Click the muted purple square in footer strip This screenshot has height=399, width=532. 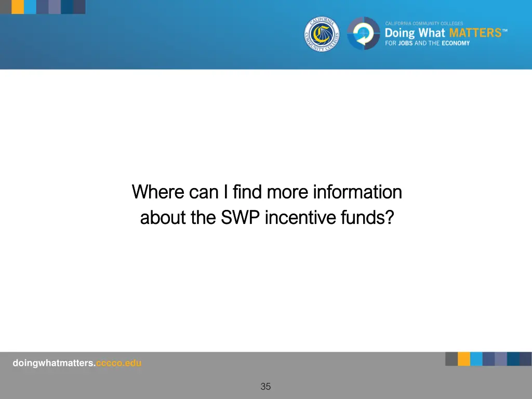click(x=501, y=359)
